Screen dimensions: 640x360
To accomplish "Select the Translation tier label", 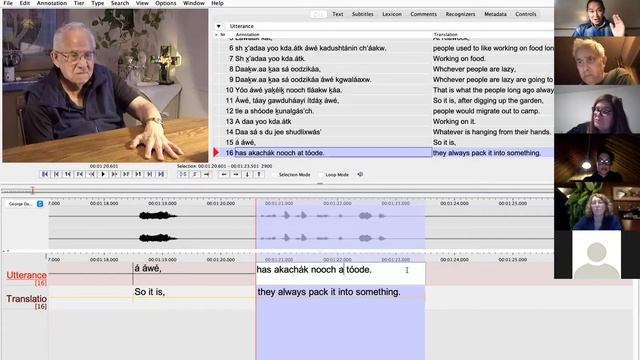I will pos(26,299).
